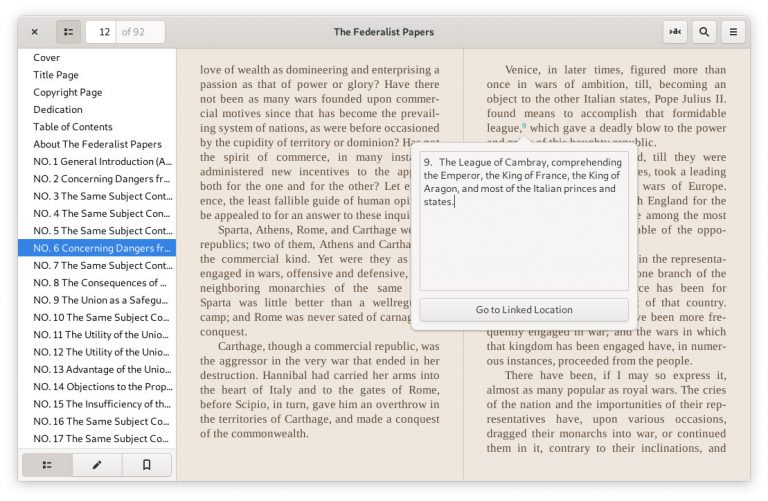This screenshot has height=501, width=768.
Task: Open Table of Contents entry
Action: pos(97,127)
